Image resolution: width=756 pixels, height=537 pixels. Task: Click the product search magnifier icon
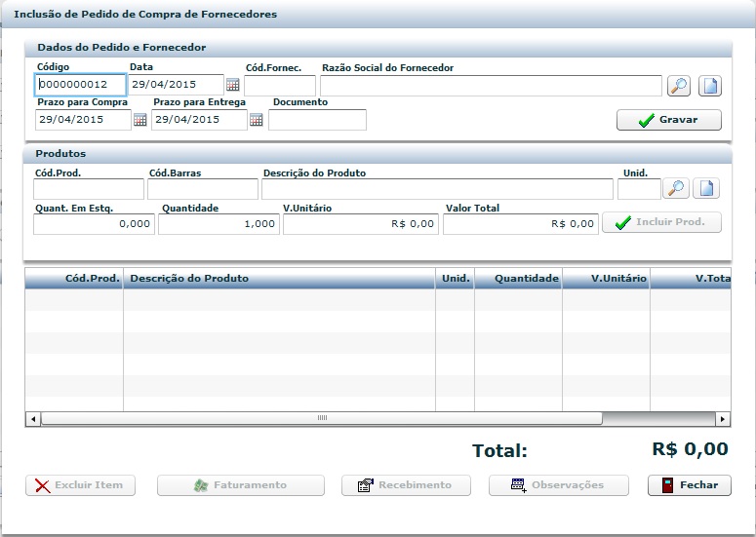coord(675,188)
